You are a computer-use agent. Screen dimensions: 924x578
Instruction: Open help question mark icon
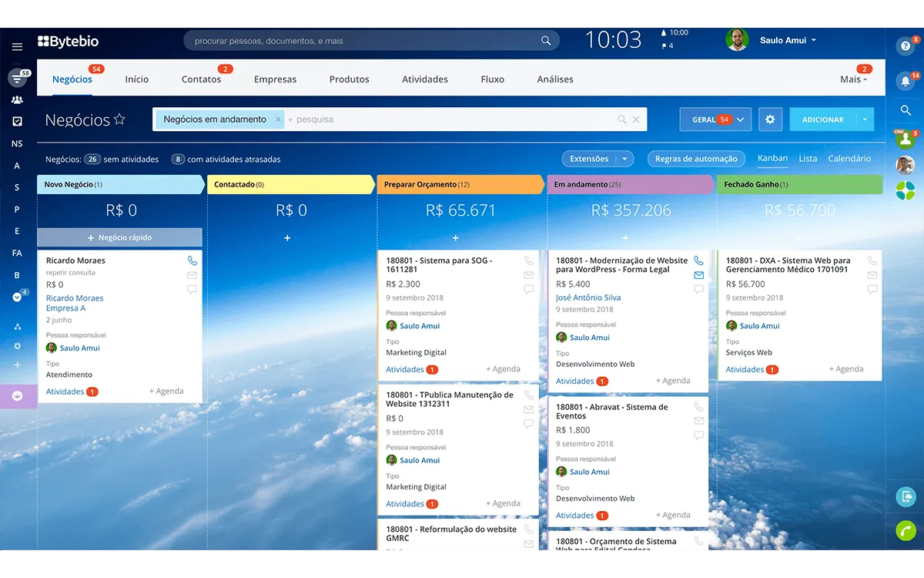click(905, 46)
